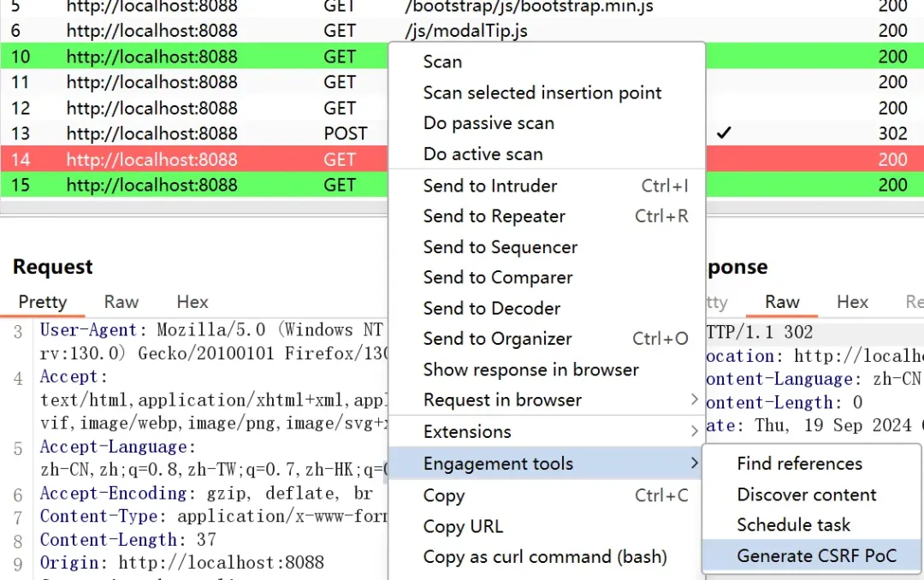Select Do passive scan
This screenshot has height=580, width=924.
[489, 123]
